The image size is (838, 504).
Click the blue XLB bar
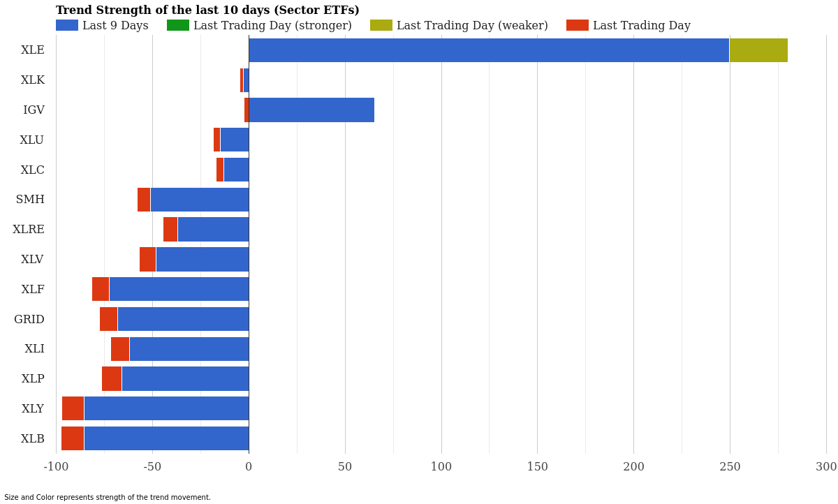(x=166, y=438)
